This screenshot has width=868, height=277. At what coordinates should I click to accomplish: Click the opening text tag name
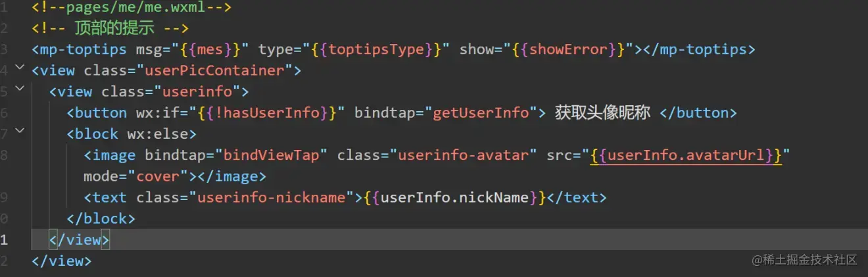pyautogui.click(x=109, y=197)
